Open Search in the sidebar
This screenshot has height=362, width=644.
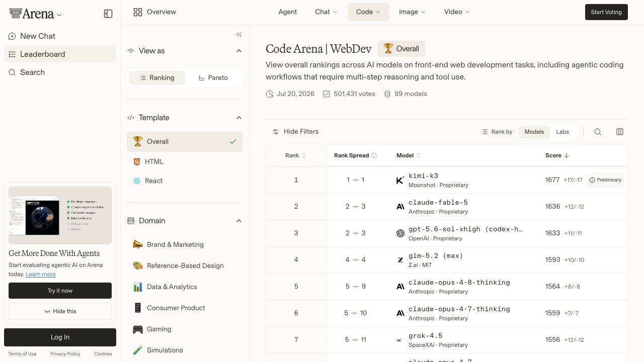pos(60,72)
